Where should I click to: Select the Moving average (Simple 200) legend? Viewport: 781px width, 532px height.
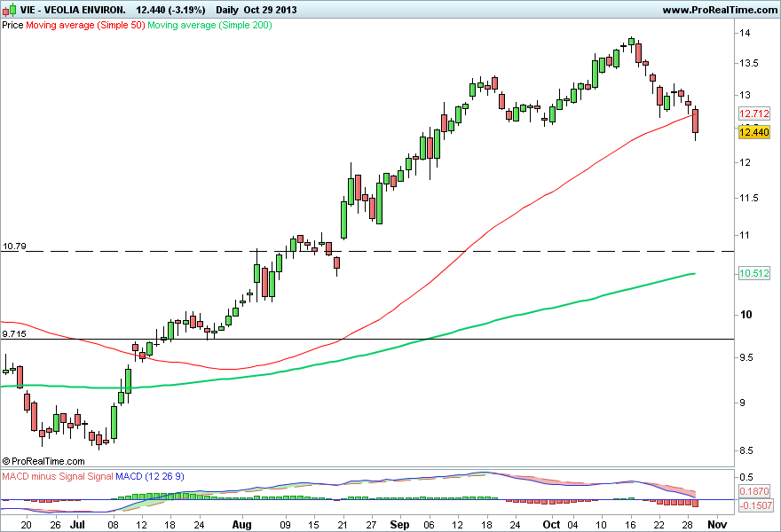[209, 25]
